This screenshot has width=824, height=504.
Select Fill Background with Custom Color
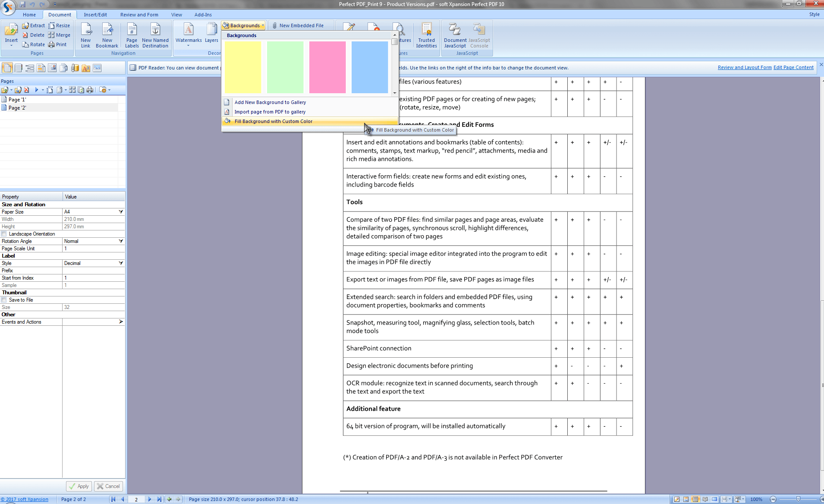(x=310, y=121)
